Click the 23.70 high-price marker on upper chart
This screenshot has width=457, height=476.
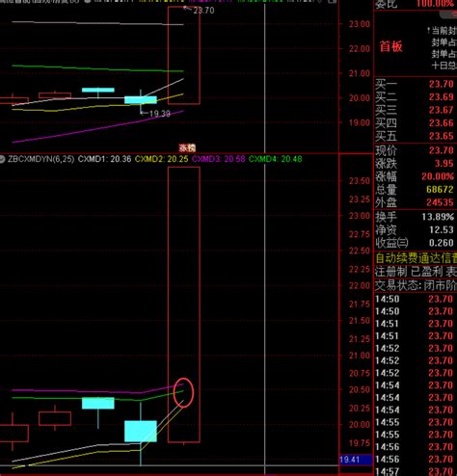203,11
